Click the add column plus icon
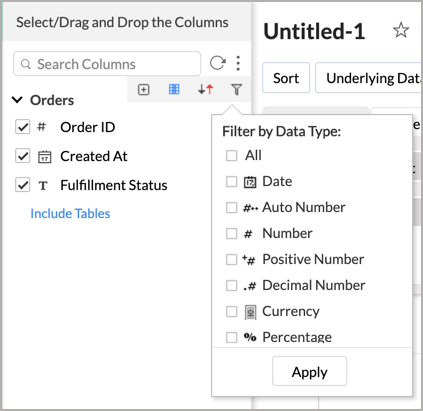Image resolution: width=423 pixels, height=411 pixels. coord(143,89)
